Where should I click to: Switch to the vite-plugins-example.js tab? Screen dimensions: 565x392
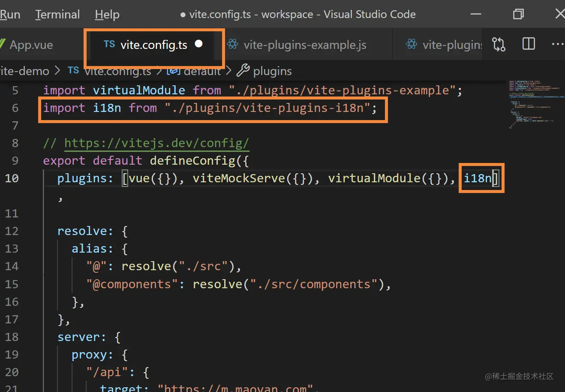(x=305, y=45)
